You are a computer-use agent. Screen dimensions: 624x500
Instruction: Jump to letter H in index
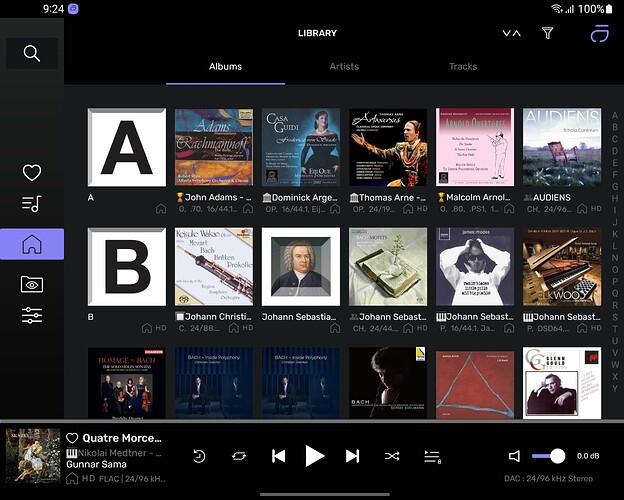coord(615,198)
